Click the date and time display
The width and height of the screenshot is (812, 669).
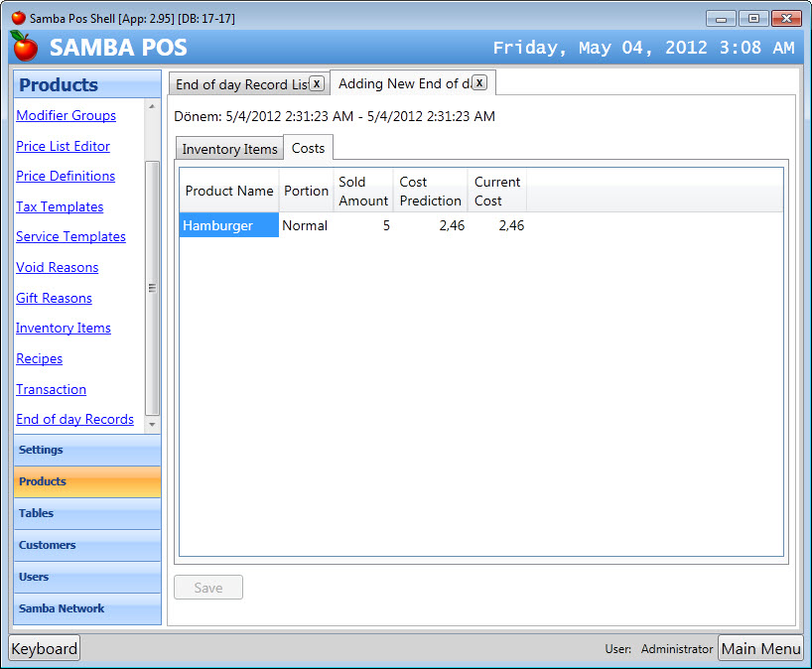[x=643, y=48]
